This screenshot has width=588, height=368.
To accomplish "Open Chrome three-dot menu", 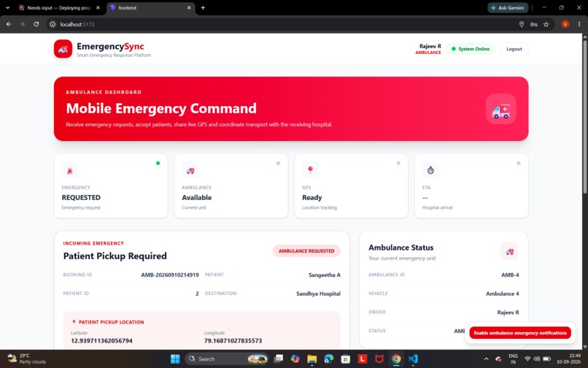I will tap(579, 24).
